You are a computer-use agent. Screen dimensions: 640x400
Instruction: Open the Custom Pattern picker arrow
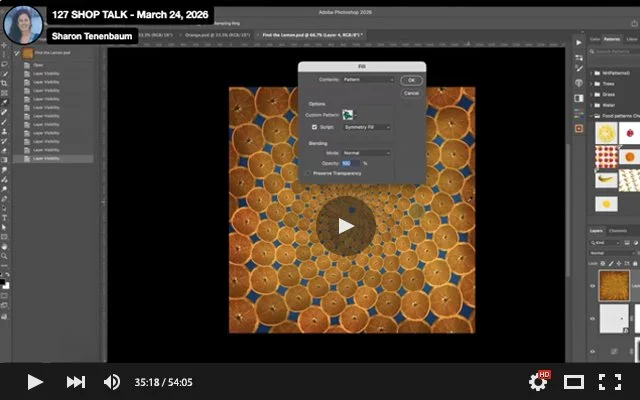pos(356,116)
